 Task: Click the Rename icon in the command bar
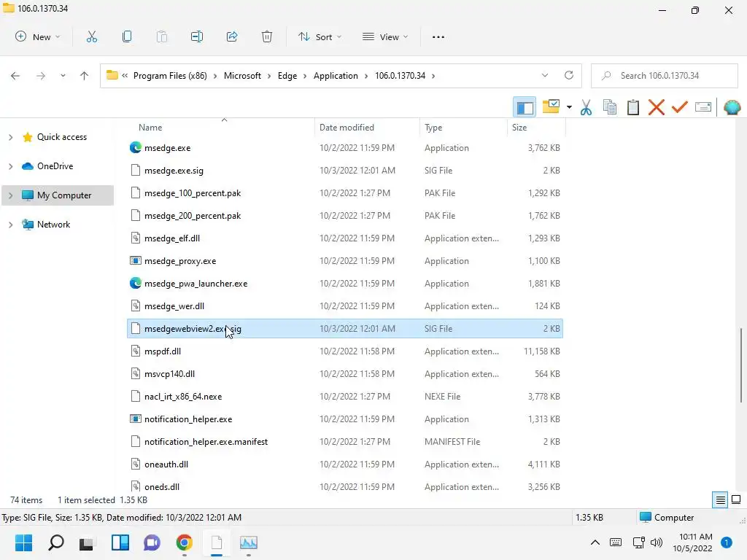point(197,36)
